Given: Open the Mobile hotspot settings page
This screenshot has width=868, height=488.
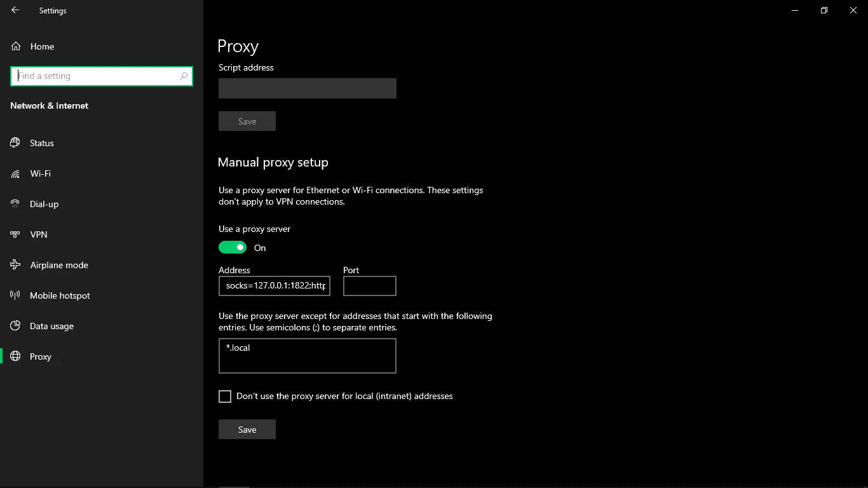Looking at the screenshot, I should [x=102, y=295].
